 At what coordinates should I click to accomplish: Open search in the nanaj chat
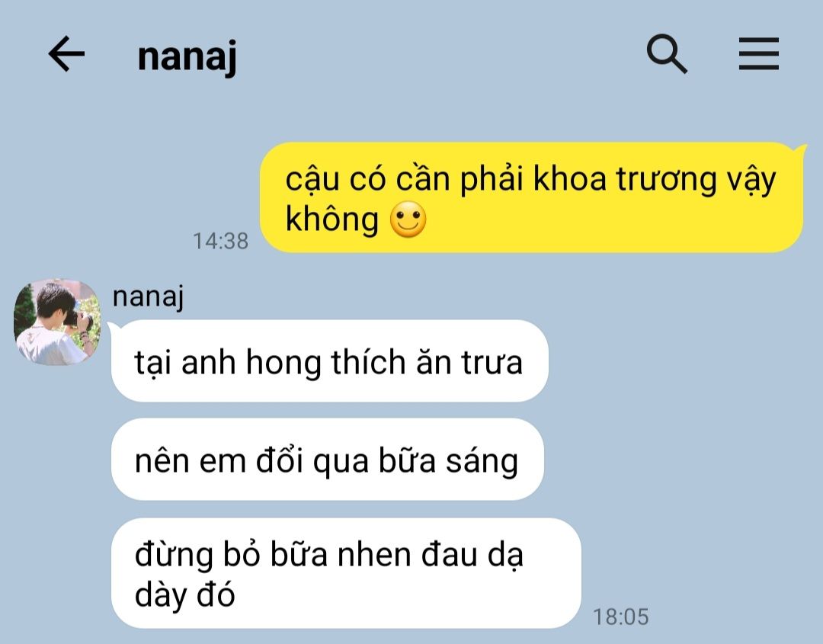(x=667, y=53)
